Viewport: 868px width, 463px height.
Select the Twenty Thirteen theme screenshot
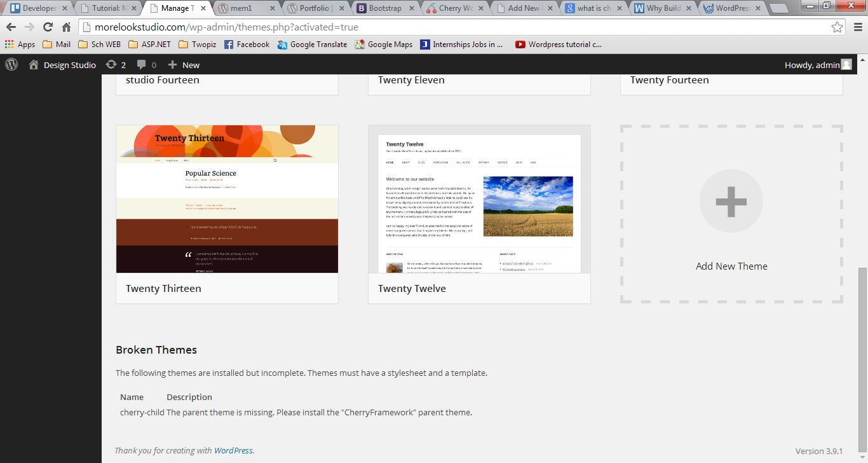(x=227, y=199)
